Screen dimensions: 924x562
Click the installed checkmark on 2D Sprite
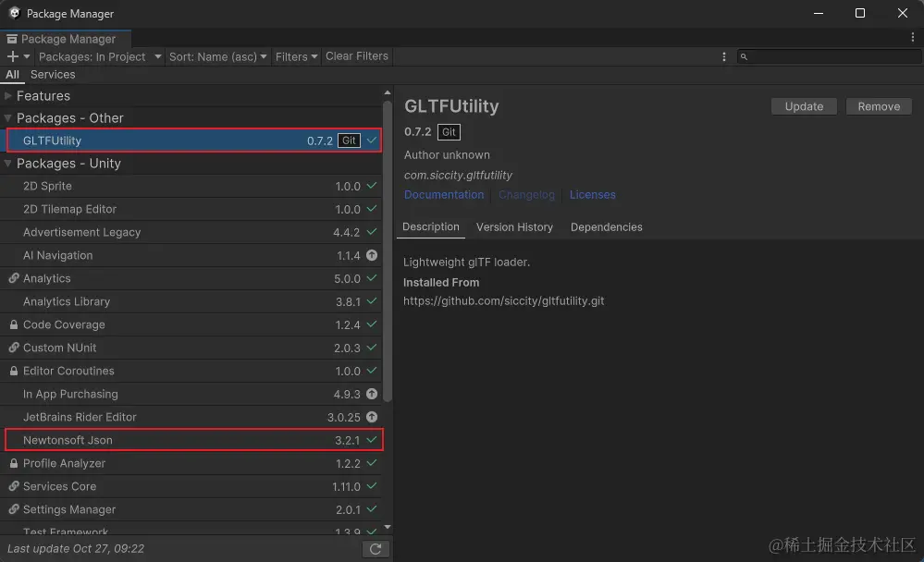pyautogui.click(x=371, y=186)
